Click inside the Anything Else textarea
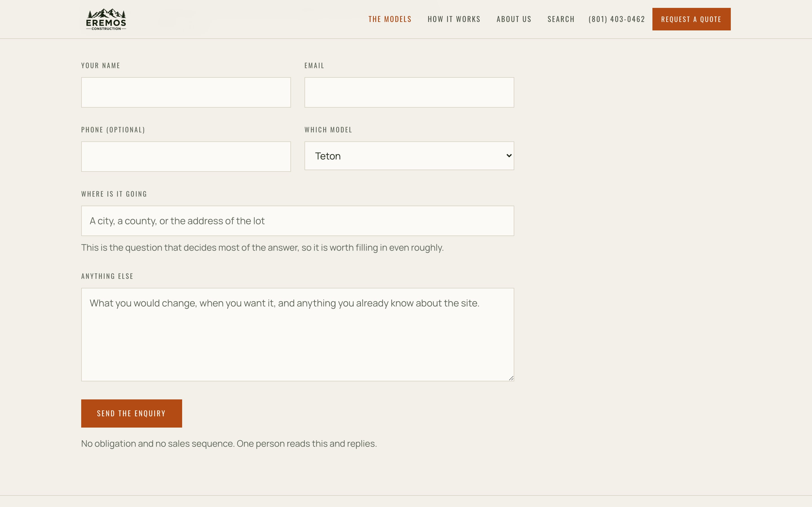Screen dimensions: 812x507 point(297,334)
